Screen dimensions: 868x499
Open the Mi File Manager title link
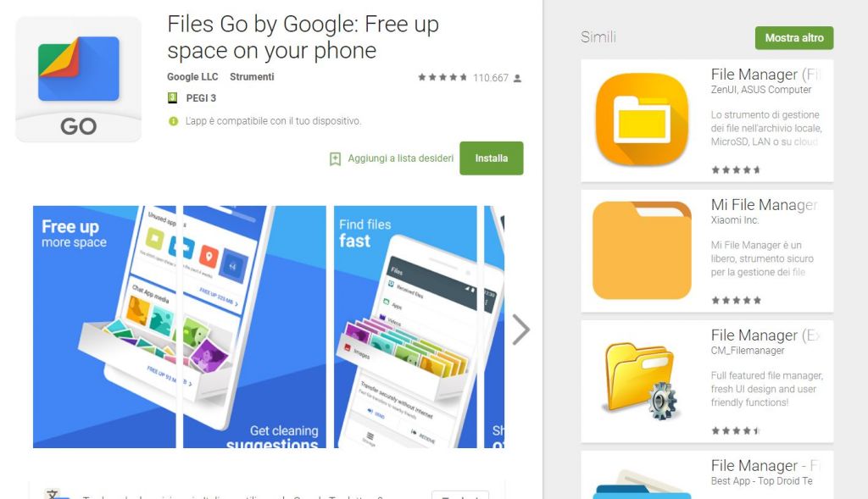pyautogui.click(x=764, y=205)
